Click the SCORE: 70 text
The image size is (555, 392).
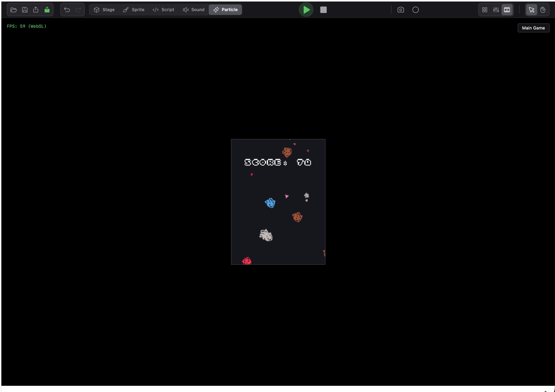tap(278, 162)
